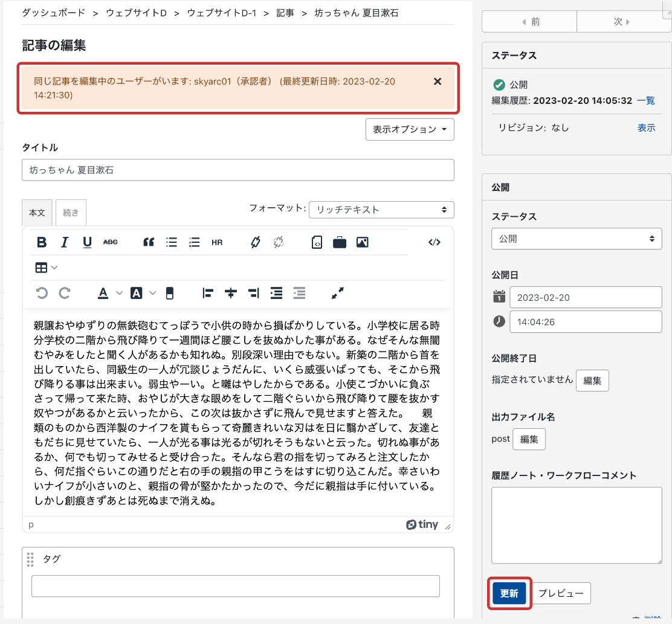Image resolution: width=672 pixels, height=624 pixels.
Task: Insert an image using the picture icon
Action: 363,242
